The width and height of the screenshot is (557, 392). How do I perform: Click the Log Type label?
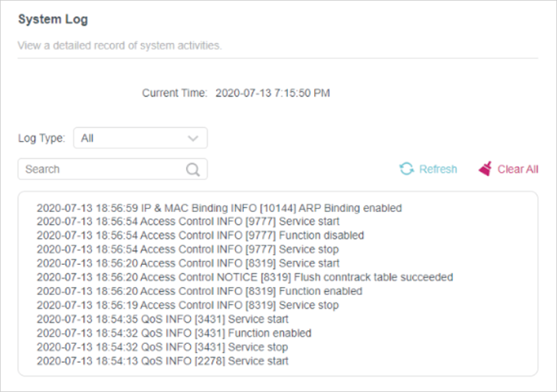tap(41, 138)
